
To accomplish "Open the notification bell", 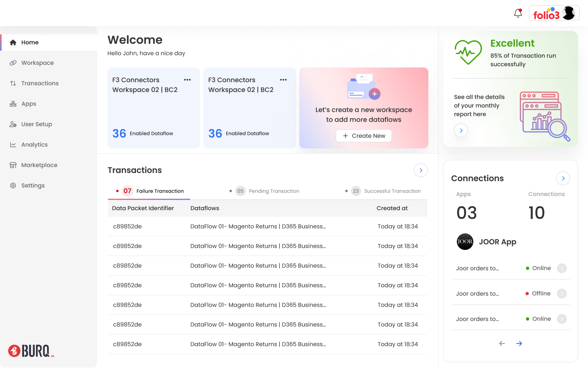I will pyautogui.click(x=517, y=13).
